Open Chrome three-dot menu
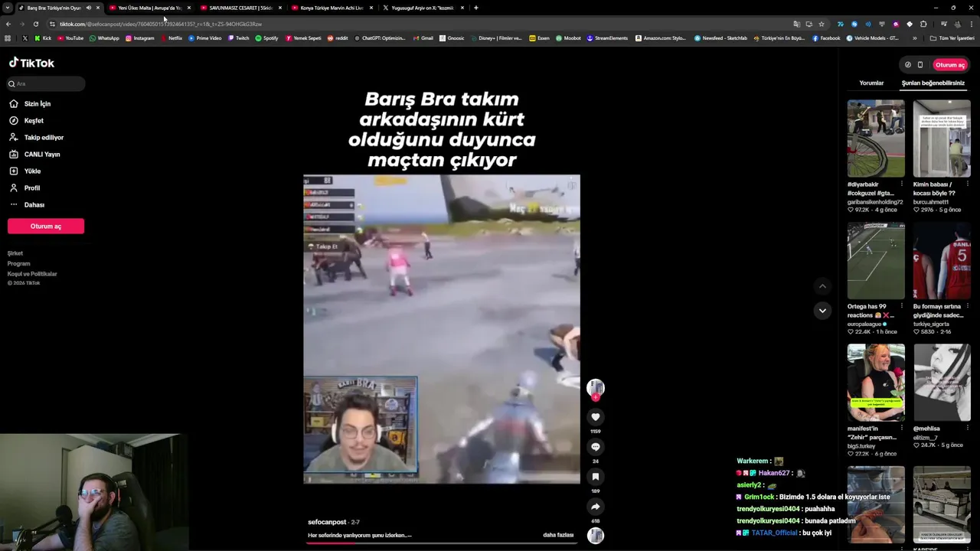Viewport: 980px width, 551px height. click(972, 24)
